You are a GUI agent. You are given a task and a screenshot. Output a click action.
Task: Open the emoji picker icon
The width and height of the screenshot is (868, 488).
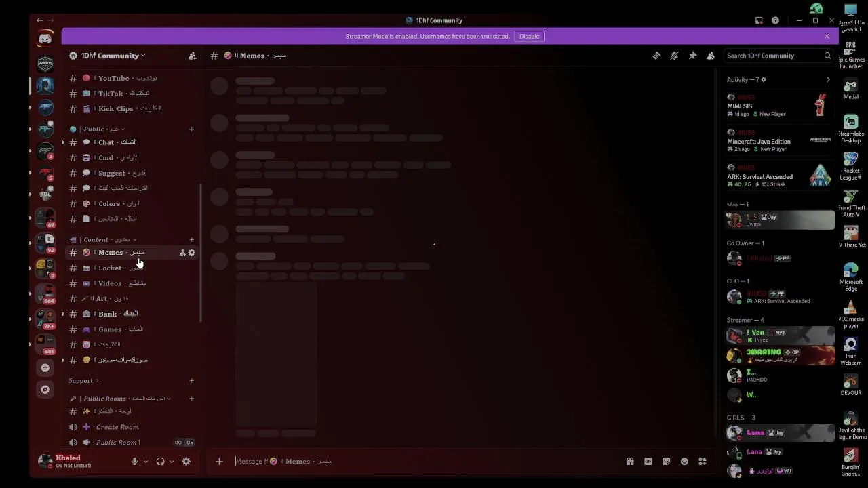(x=684, y=462)
